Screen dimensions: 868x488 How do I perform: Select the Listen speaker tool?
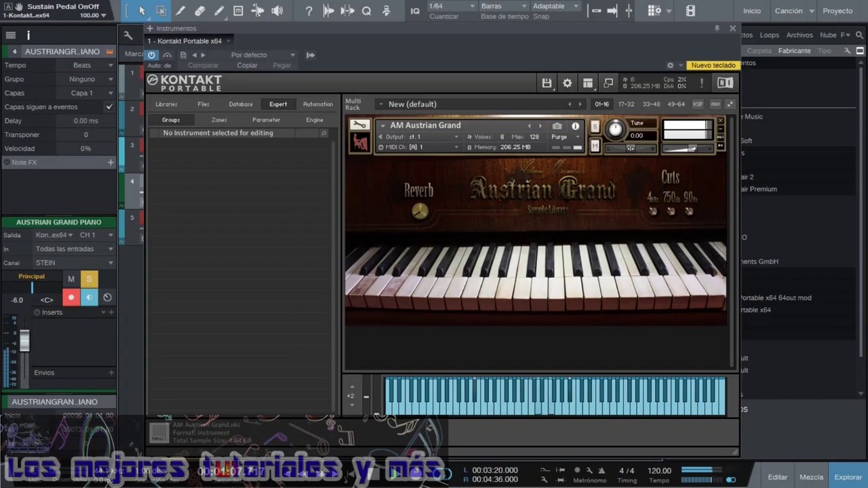pyautogui.click(x=277, y=11)
